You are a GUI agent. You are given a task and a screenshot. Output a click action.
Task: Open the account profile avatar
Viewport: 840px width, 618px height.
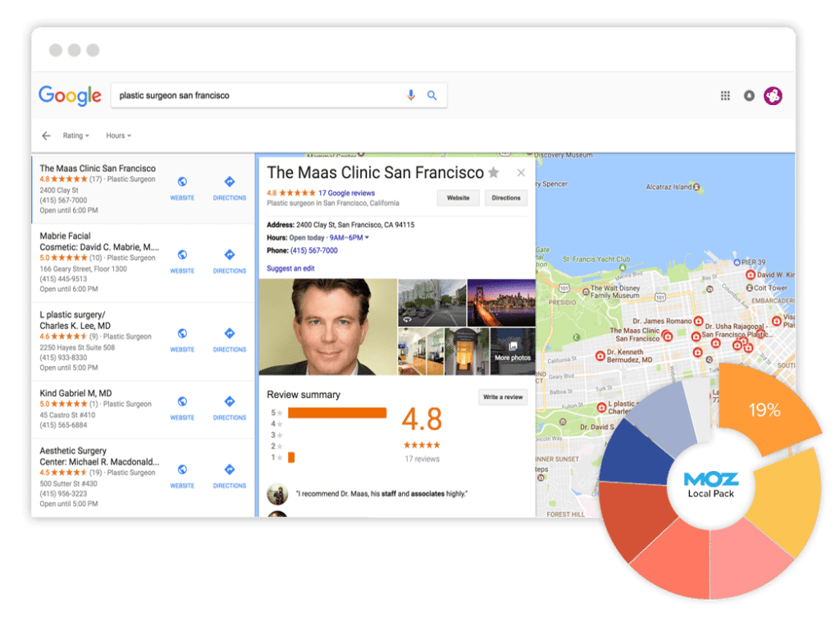pyautogui.click(x=773, y=95)
